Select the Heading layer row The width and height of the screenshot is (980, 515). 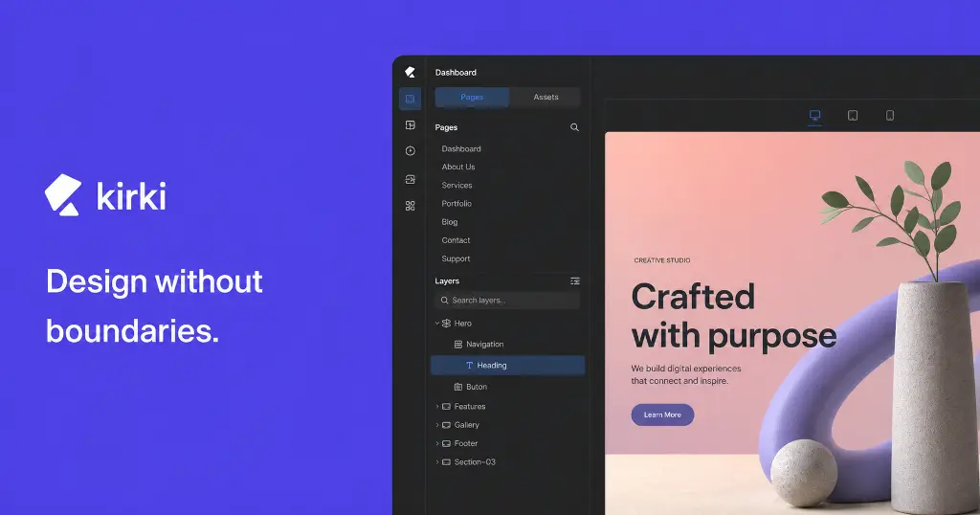507,366
